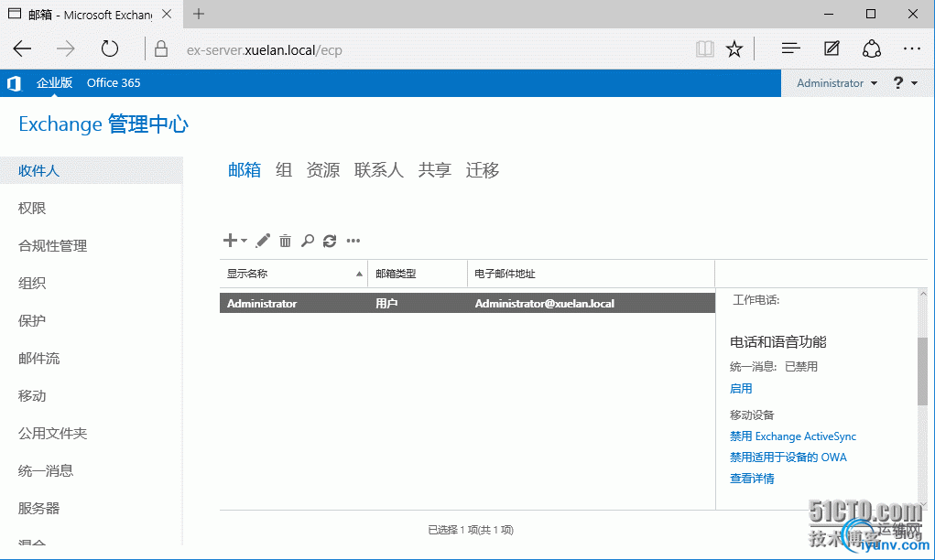Switch to the 联系人 tab
Image resolution: width=935 pixels, height=560 pixels.
tap(378, 170)
